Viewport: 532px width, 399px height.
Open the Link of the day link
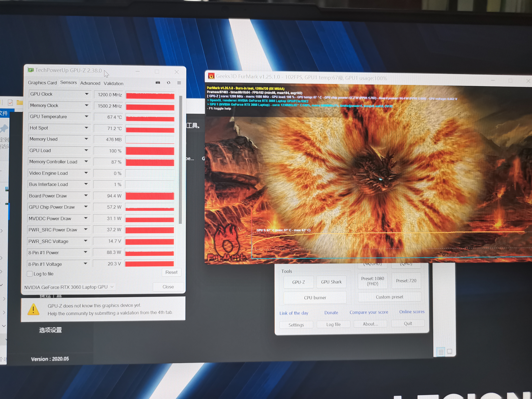294,313
